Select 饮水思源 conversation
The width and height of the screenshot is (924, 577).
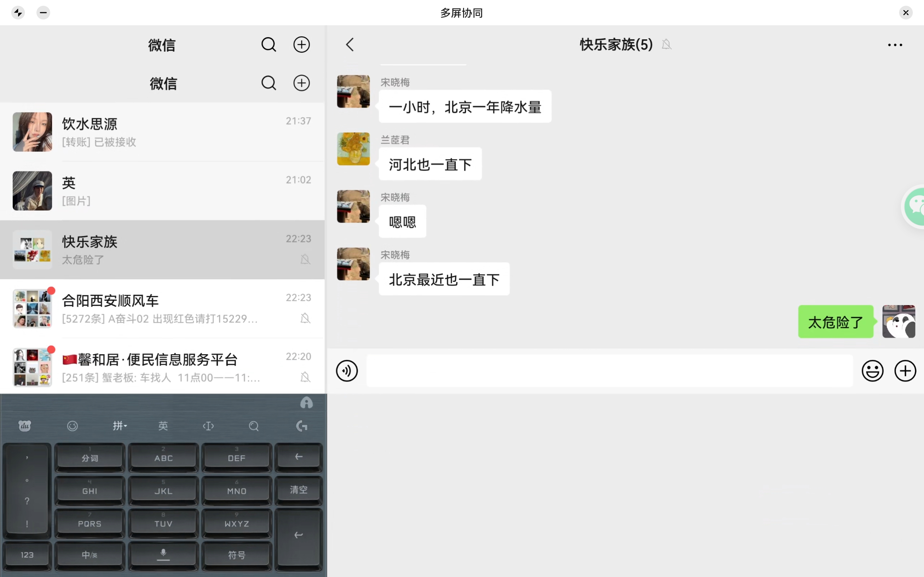click(162, 132)
